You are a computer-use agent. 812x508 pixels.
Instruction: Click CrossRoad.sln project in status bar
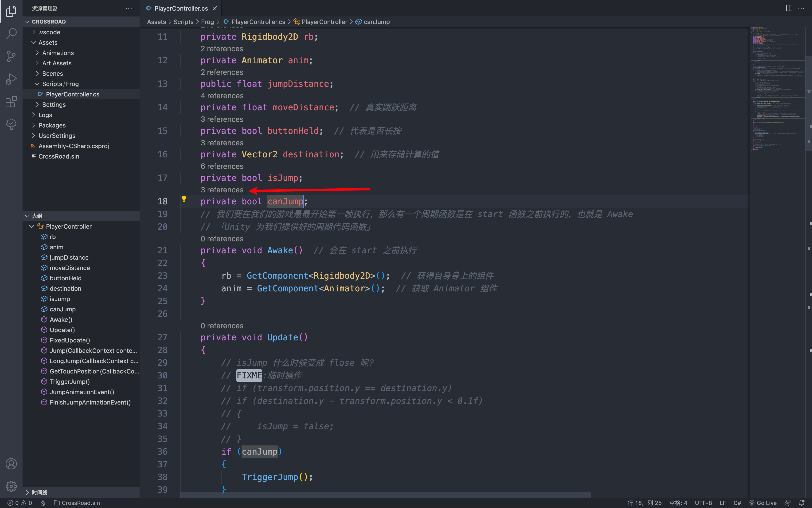77,503
